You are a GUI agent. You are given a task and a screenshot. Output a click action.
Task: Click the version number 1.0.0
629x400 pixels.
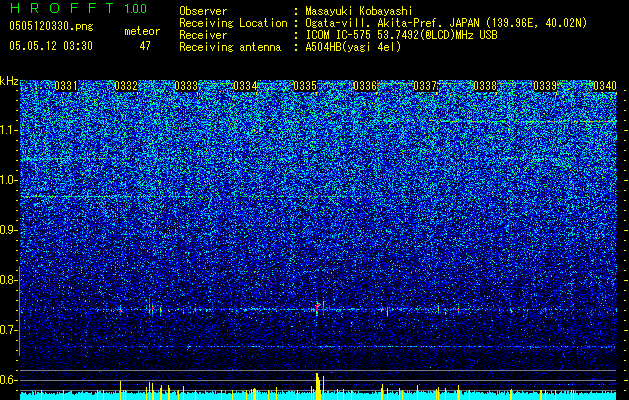tap(135, 8)
